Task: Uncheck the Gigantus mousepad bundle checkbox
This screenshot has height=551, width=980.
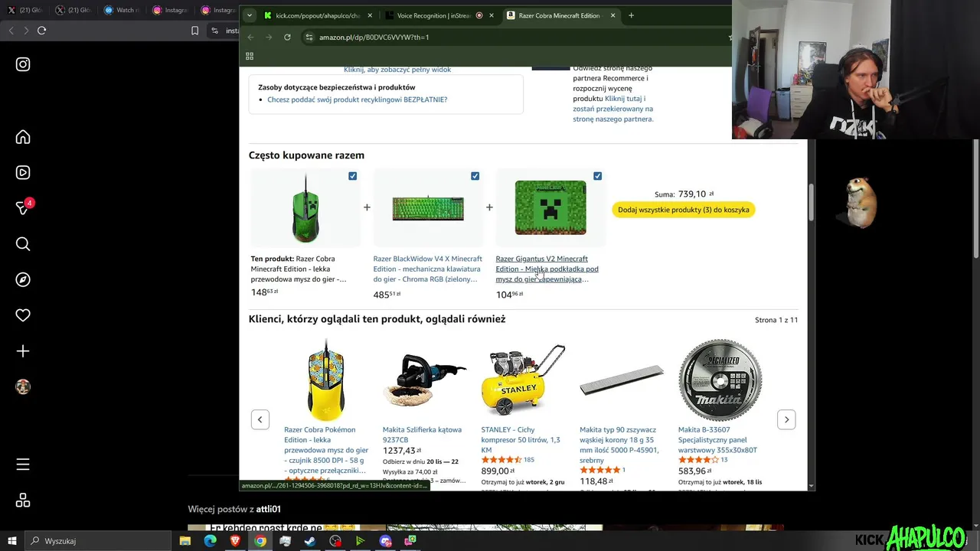Action: (x=597, y=176)
